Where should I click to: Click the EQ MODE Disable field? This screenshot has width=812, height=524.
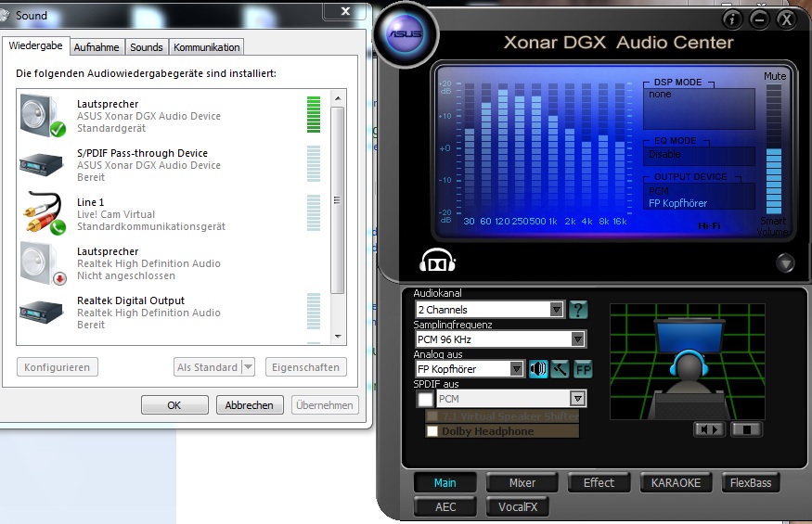coord(699,155)
